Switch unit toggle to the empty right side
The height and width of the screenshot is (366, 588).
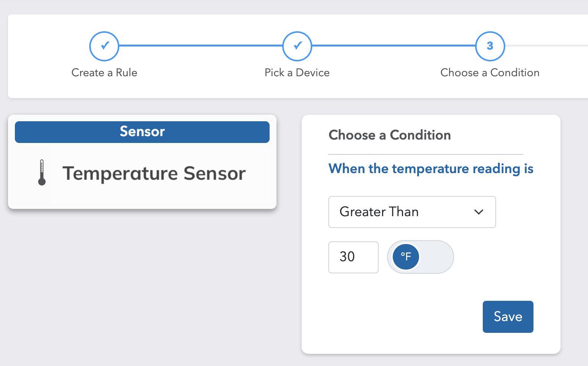437,257
